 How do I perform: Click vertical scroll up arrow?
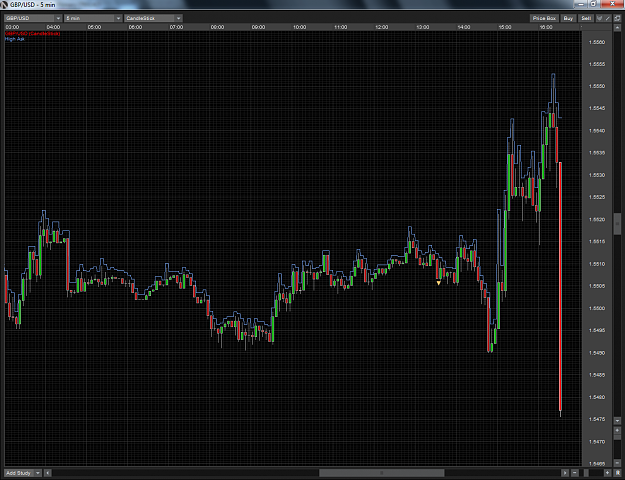coord(617,27)
